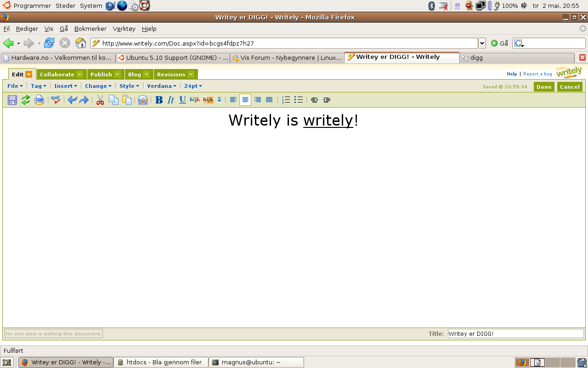Align text to the left
Viewport: 588px width, 368px height.
pyautogui.click(x=233, y=100)
